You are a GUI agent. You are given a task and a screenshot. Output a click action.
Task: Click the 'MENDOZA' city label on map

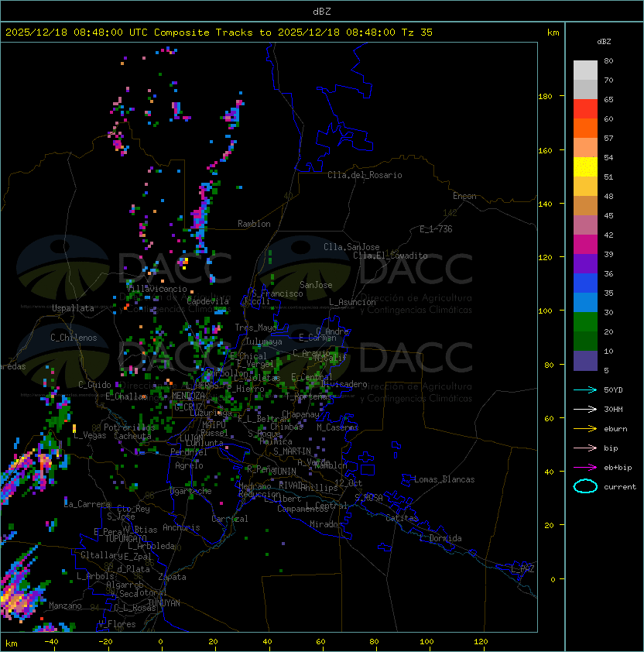point(188,396)
